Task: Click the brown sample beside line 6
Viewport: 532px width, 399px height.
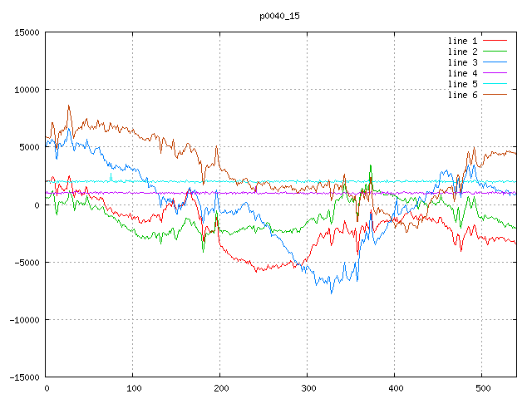Action: [x=495, y=95]
